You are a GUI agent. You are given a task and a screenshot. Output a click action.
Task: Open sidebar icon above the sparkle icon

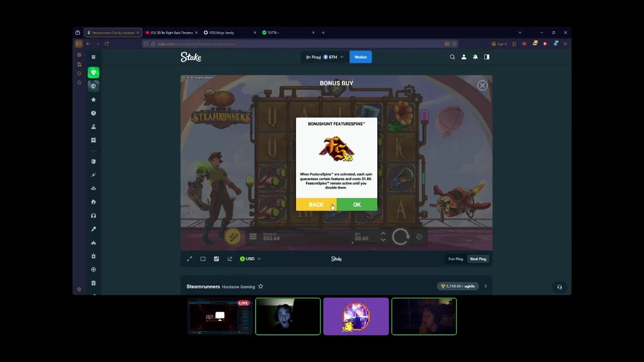[93, 161]
